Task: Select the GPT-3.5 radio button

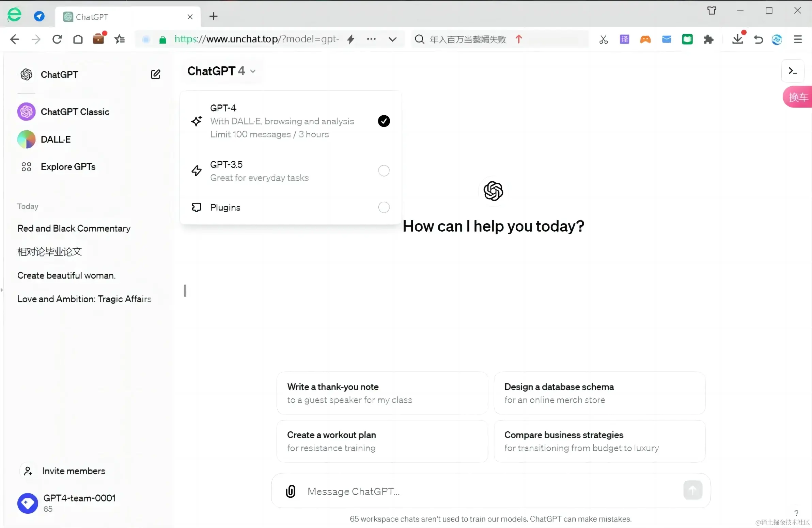Action: 384,171
